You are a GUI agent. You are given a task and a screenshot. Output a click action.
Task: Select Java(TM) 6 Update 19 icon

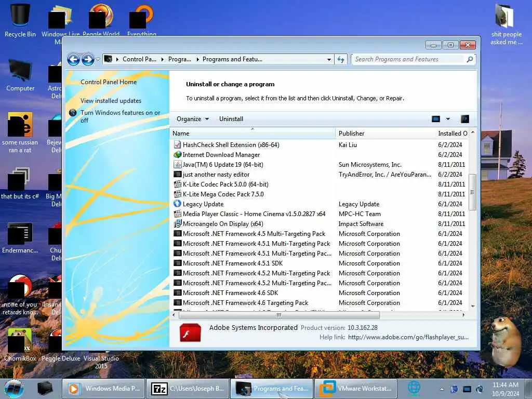pyautogui.click(x=177, y=165)
